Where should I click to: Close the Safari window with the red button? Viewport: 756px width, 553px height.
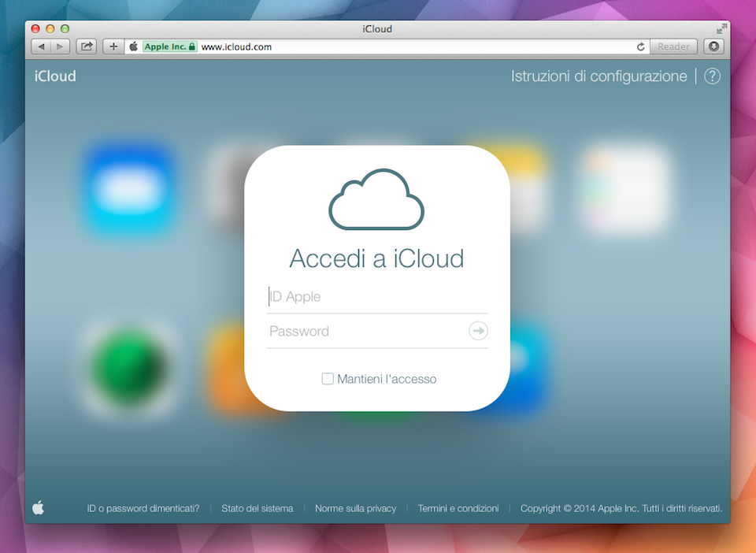pyautogui.click(x=35, y=29)
